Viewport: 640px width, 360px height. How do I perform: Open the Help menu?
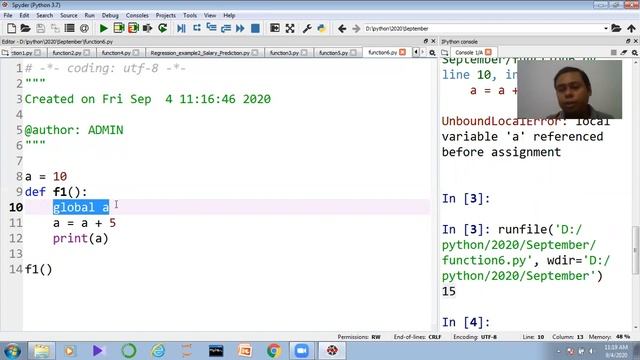click(x=229, y=15)
